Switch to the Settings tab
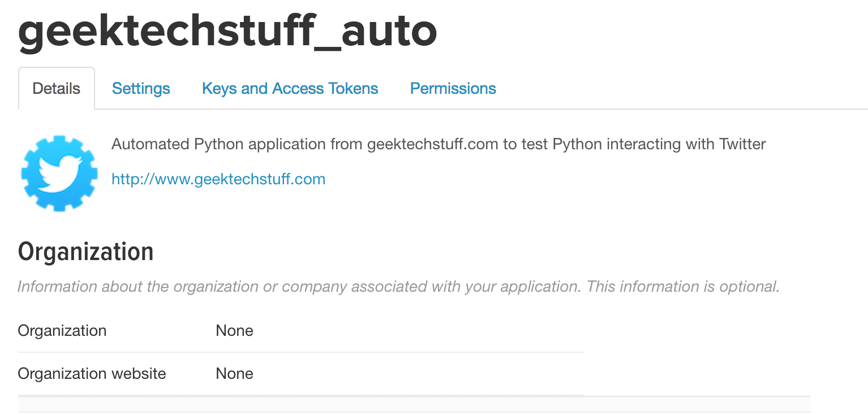Screen dimensions: 868x415 140,88
